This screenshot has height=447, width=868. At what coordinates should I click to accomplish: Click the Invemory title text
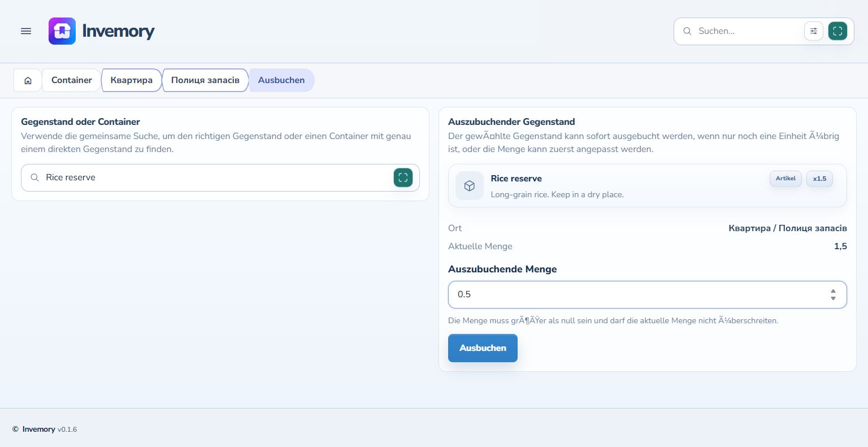point(118,31)
